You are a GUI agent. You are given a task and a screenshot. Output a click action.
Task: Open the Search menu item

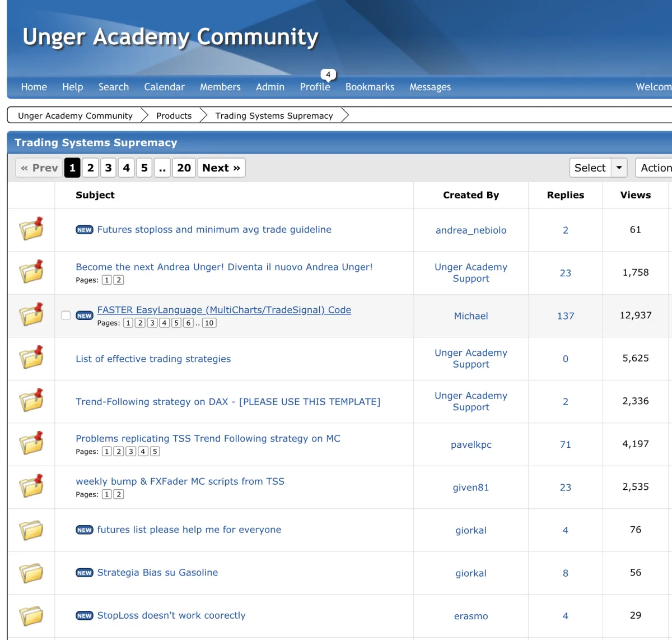coord(114,87)
